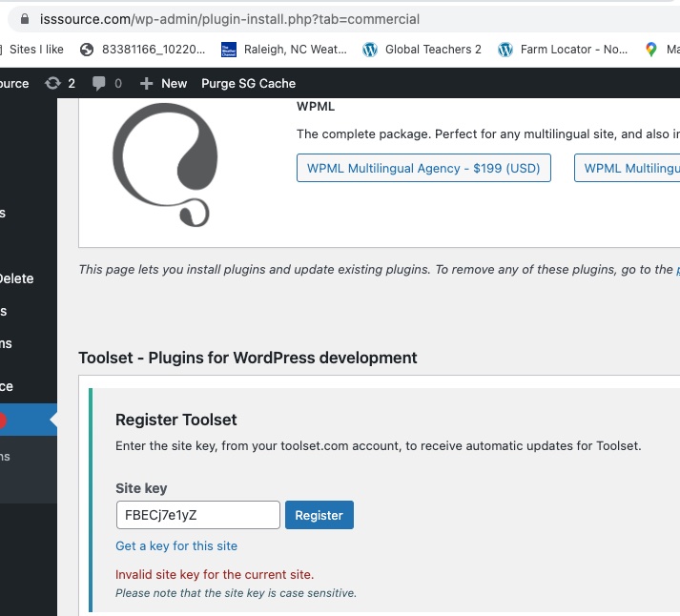Open the updates icon showing 2
Viewport: 680px width, 616px height.
[x=52, y=83]
